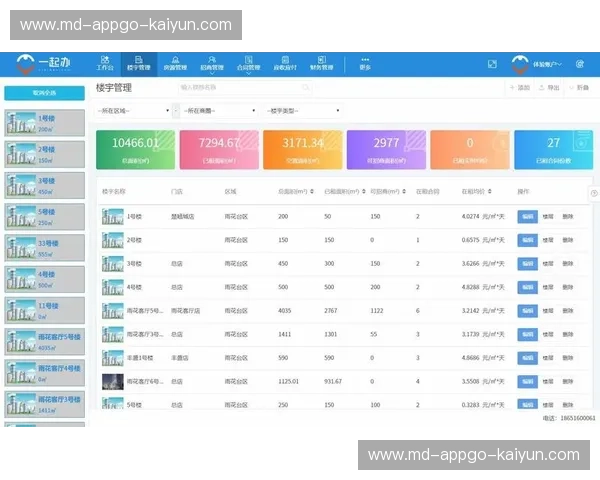
Task: Click the 楼层 link in the 雨花客厅5号 row
Action: [x=548, y=311]
